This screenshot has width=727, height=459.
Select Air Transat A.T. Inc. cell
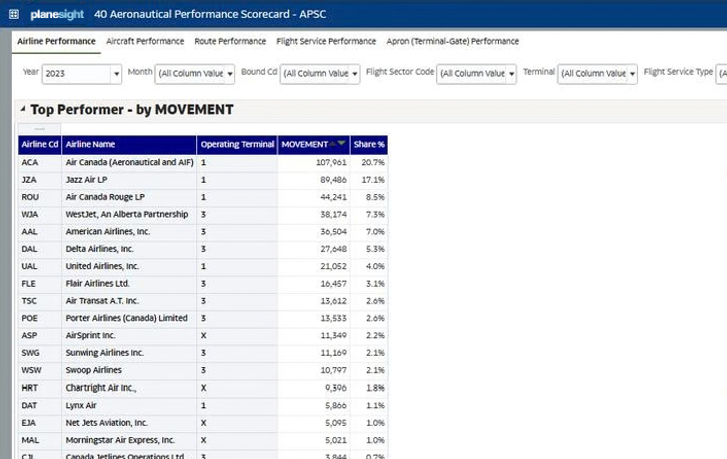pyautogui.click(x=129, y=301)
